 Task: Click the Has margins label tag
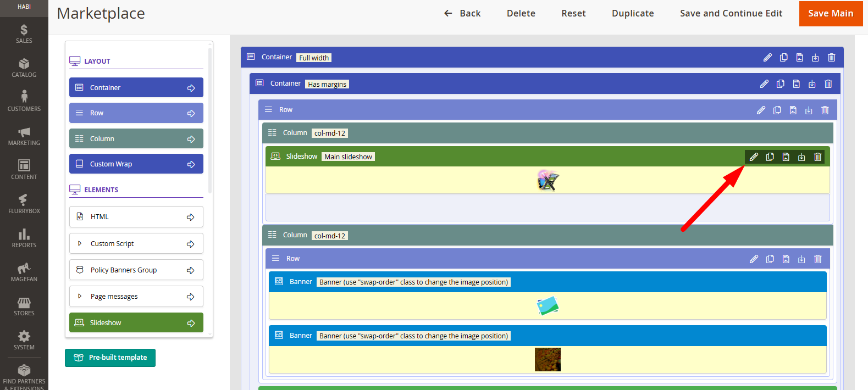327,84
